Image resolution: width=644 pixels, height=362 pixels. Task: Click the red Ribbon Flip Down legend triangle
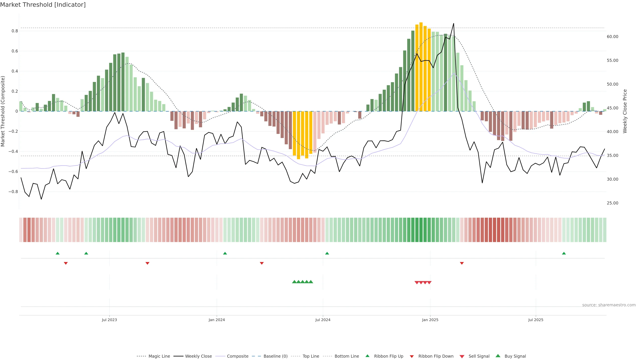coord(412,356)
